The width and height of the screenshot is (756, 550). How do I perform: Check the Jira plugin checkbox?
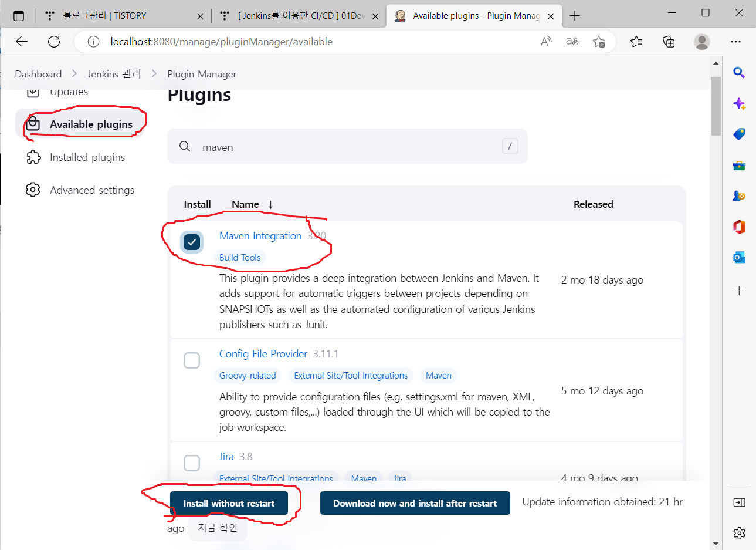click(x=192, y=463)
